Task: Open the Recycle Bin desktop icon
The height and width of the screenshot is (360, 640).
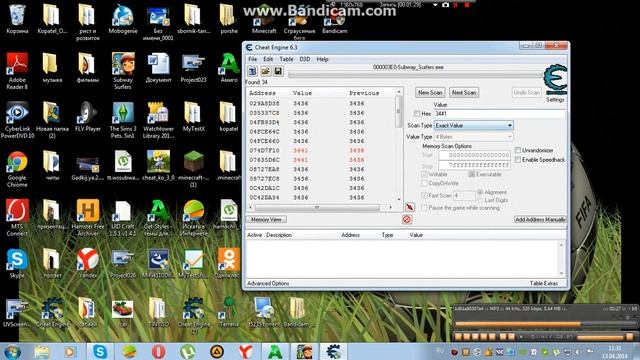Action: click(17, 18)
